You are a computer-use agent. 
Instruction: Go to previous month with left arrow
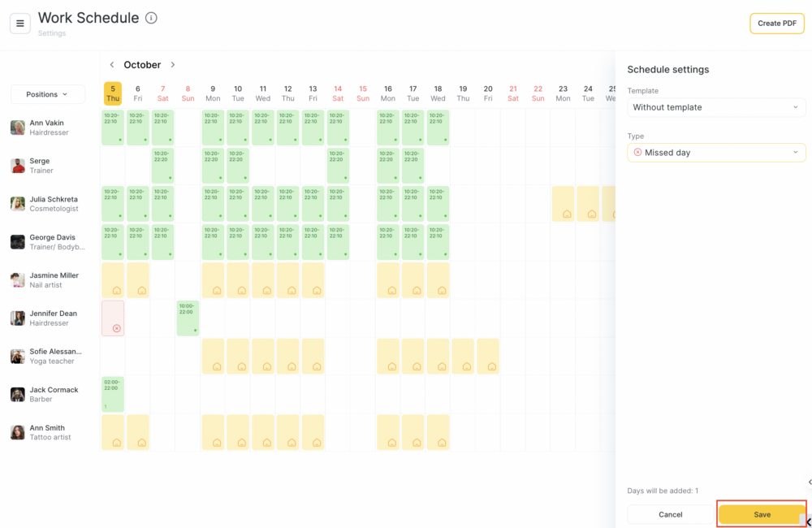pyautogui.click(x=112, y=65)
